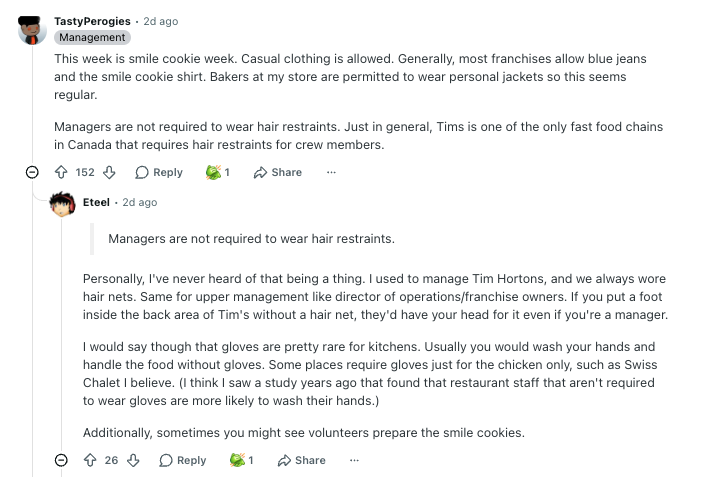
Task: Upvote TastyPerogies' comment
Action: [x=61, y=172]
